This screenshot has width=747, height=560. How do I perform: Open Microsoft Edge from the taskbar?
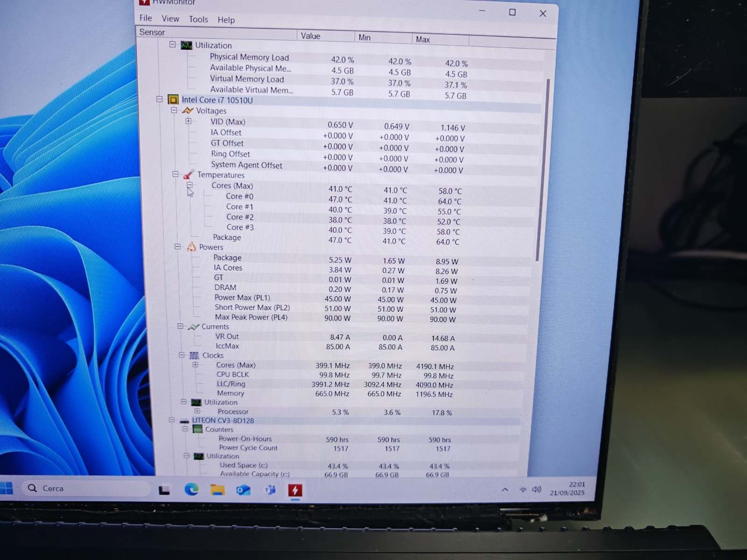(x=191, y=489)
